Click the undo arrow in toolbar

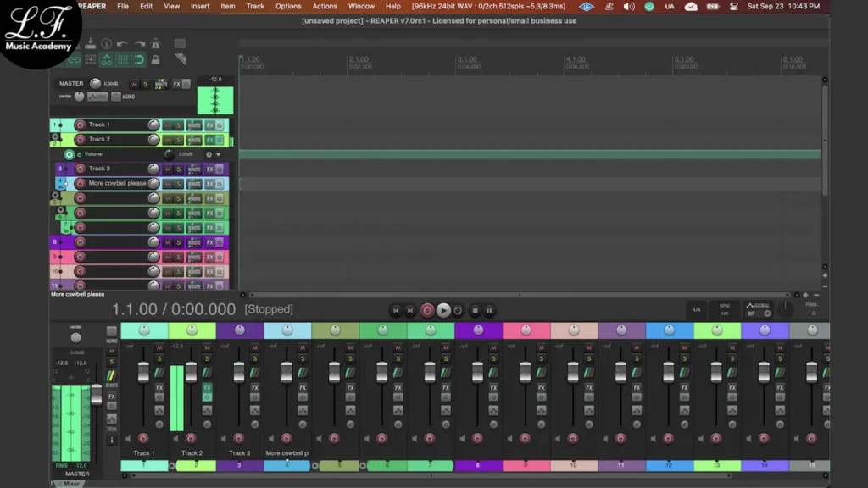coord(122,44)
